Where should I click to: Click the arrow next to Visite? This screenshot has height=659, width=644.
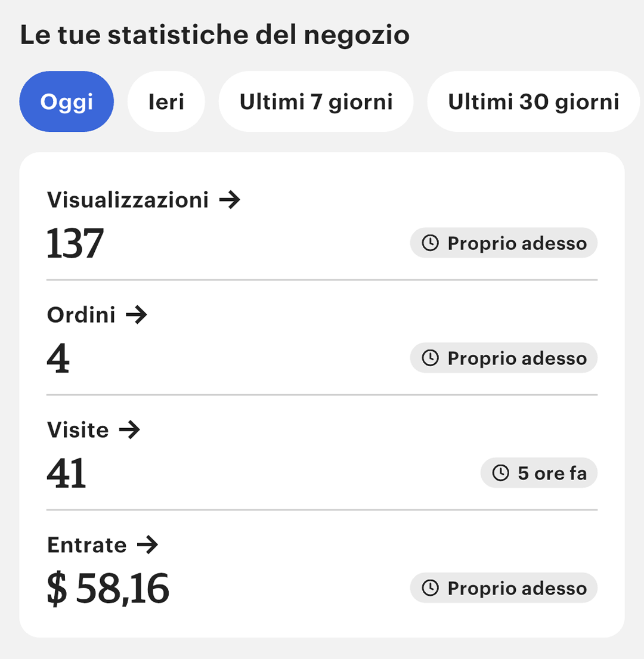[x=129, y=429]
